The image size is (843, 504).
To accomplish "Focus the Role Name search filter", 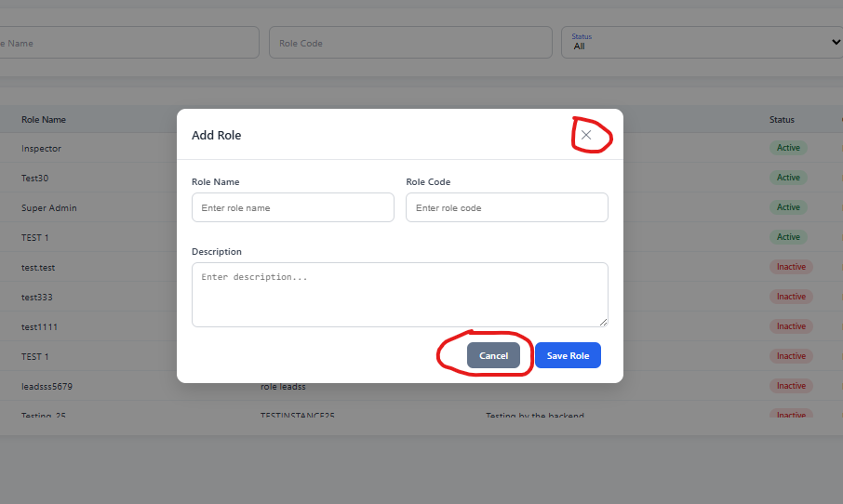I will tap(129, 43).
